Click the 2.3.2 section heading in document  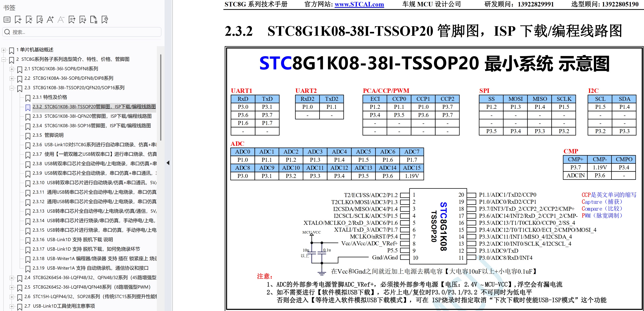pyautogui.click(x=423, y=31)
